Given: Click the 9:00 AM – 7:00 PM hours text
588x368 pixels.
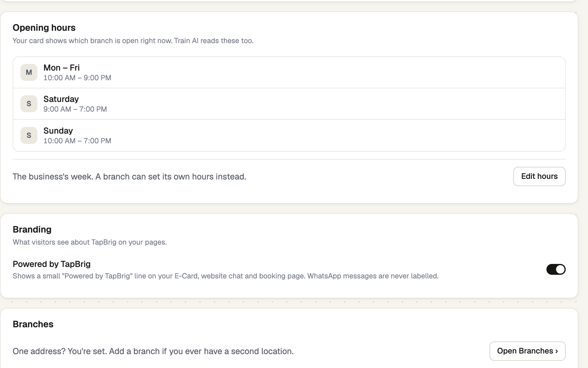Looking at the screenshot, I should click(75, 109).
